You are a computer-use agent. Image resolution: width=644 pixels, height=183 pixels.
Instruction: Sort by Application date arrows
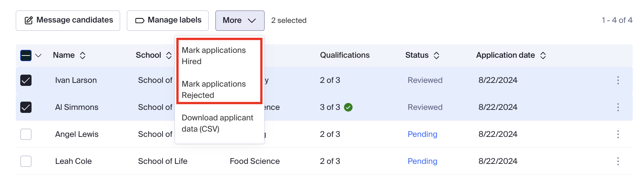543,55
